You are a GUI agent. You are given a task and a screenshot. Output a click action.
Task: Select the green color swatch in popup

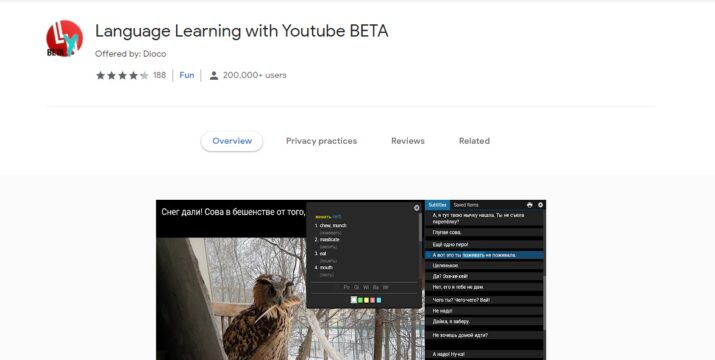(x=360, y=300)
